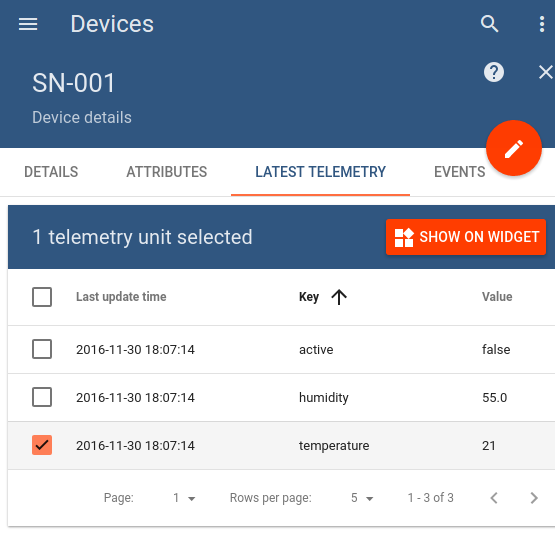555x534 pixels.
Task: Toggle the select-all checkbox in header
Action: (42, 297)
